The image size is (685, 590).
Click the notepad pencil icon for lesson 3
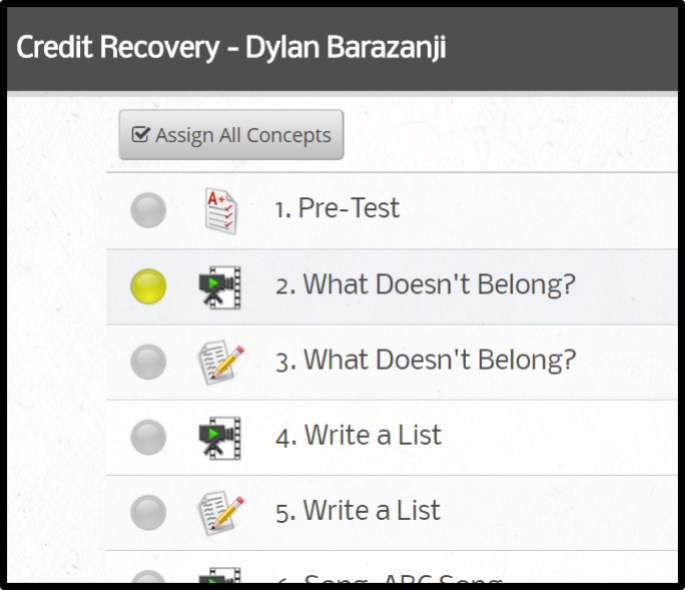(221, 362)
